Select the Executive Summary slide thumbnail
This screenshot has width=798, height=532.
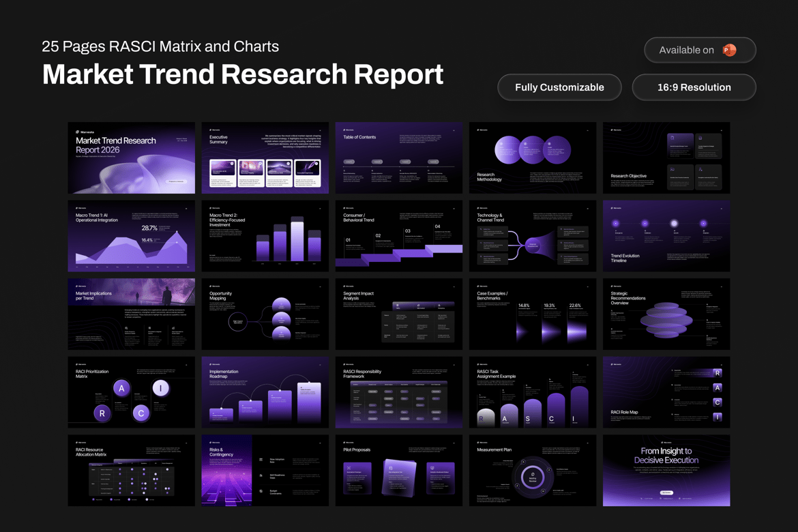point(265,158)
